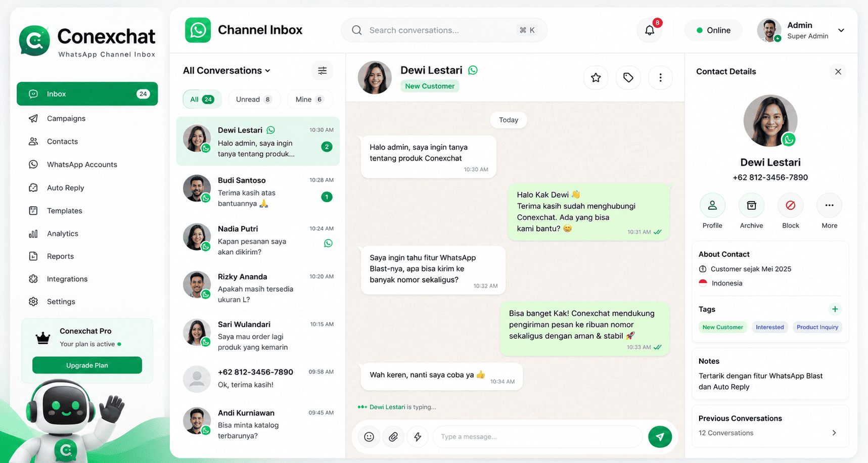The height and width of the screenshot is (463, 868).
Task: Open More contact actions
Action: 829,205
